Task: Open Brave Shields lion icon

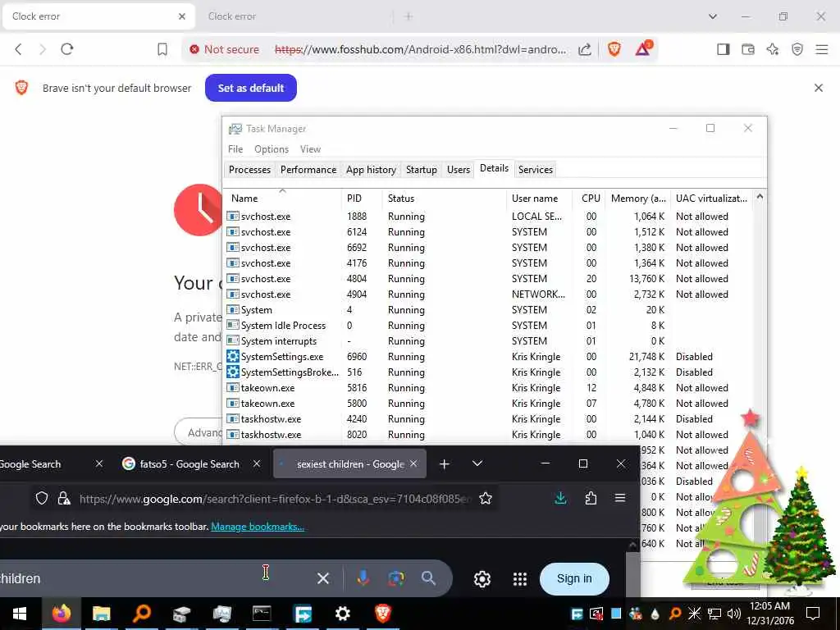Action: (x=614, y=49)
